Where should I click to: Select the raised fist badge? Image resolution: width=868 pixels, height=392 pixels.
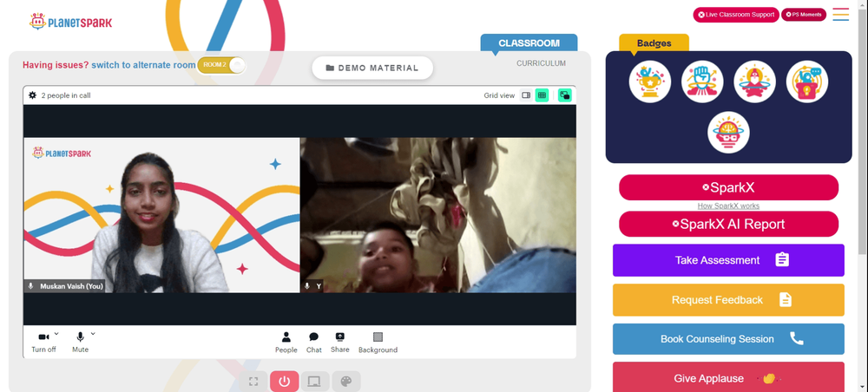(702, 82)
